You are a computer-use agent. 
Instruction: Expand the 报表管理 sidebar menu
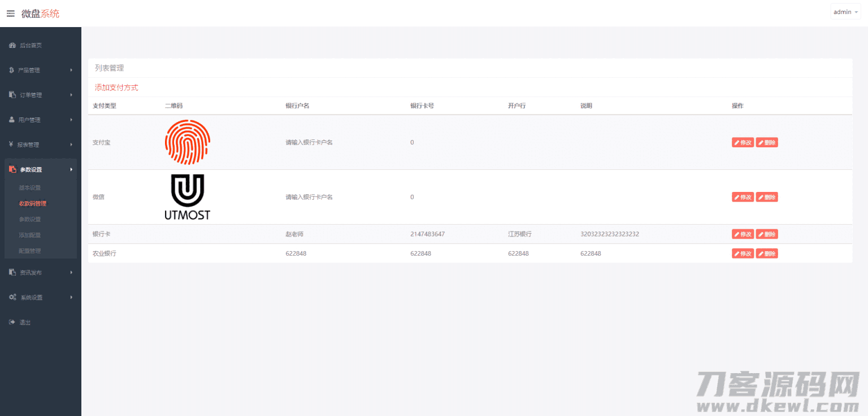point(41,144)
